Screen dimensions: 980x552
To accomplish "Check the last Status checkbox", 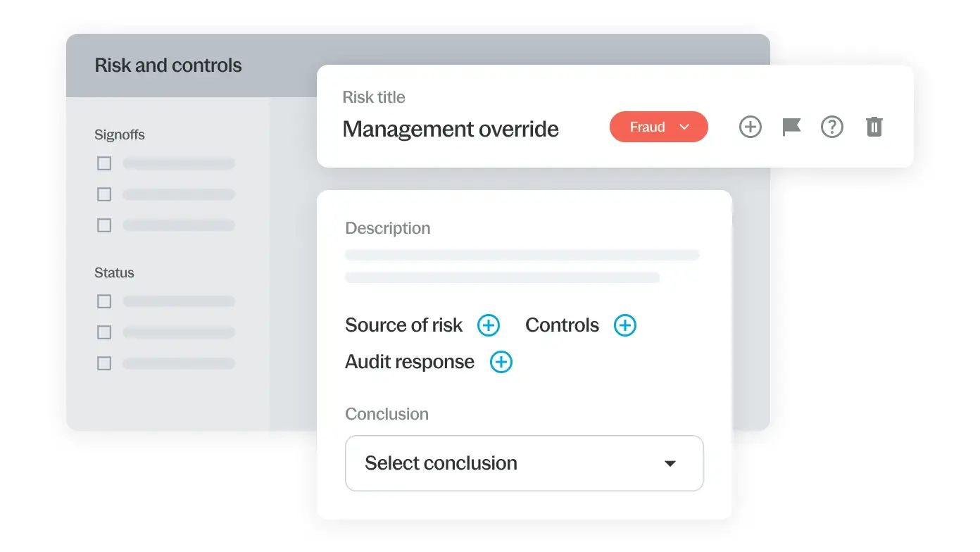I will point(104,363).
